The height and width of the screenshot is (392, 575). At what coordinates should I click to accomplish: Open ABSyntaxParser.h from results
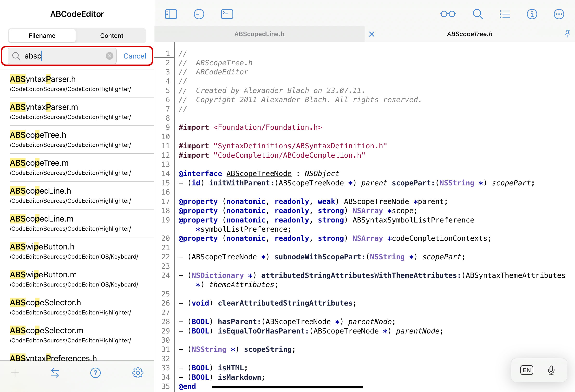(77, 84)
